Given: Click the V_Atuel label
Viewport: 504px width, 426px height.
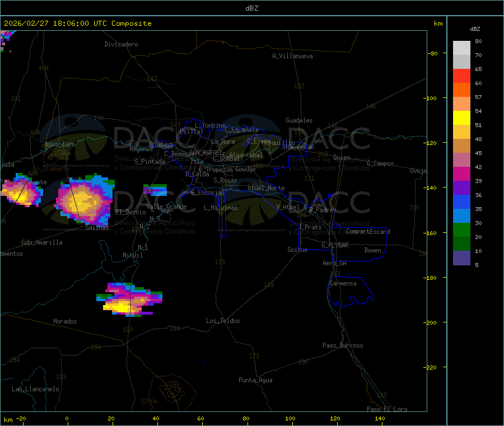Looking at the screenshot, I should [288, 207].
